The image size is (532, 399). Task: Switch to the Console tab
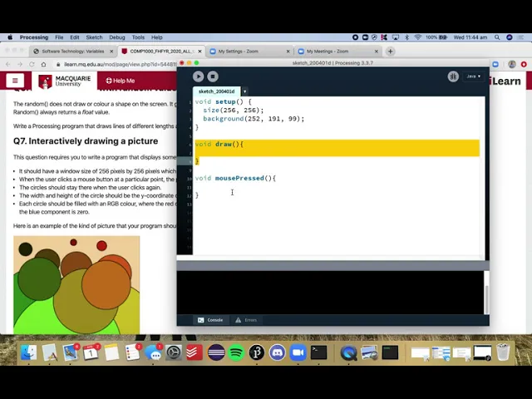click(x=210, y=320)
